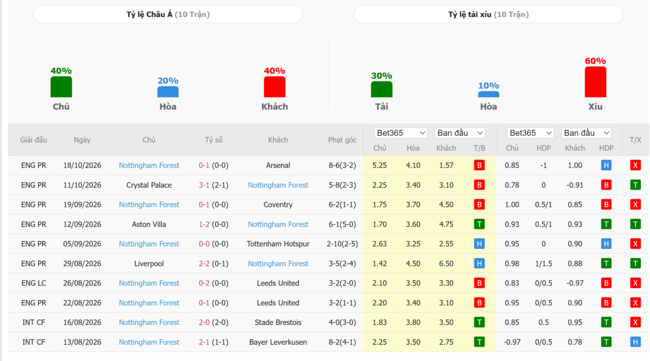Image resolution: width=650 pixels, height=361 pixels.
Task: Click the red B T/B badge in Crystal Palace row
Action: click(479, 185)
